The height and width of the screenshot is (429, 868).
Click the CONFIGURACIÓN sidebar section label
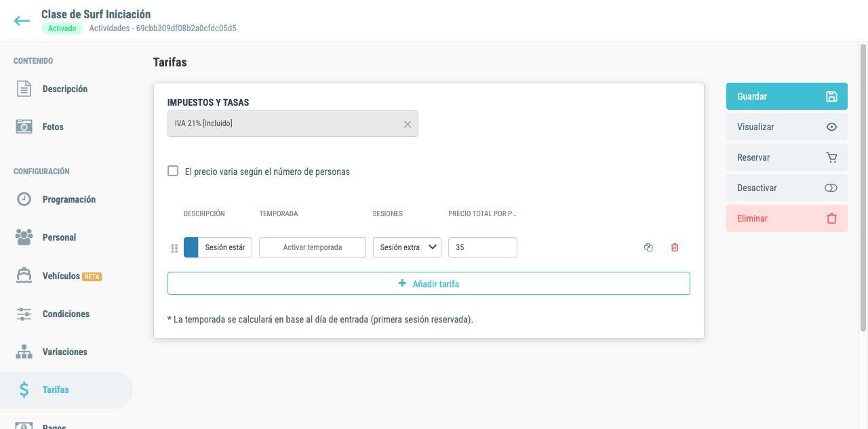(41, 171)
